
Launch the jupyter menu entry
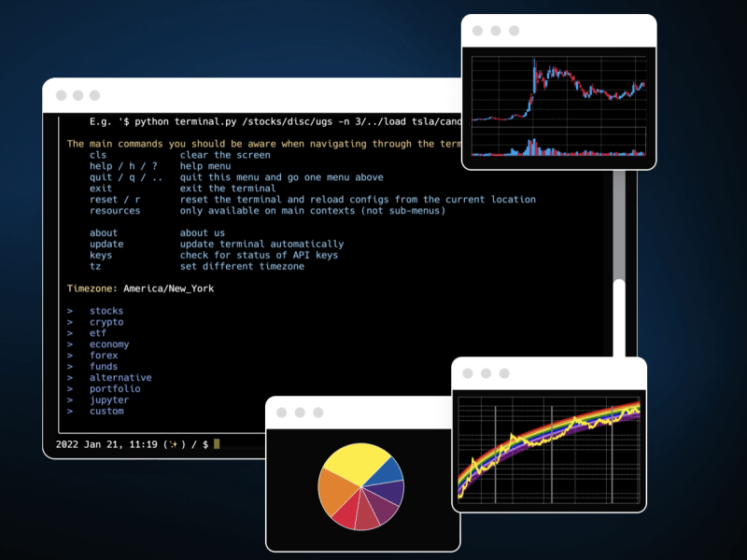109,400
